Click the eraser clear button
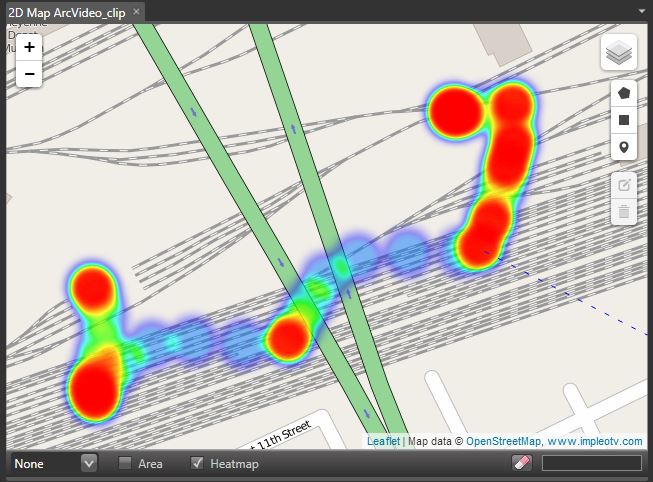Image resolution: width=653 pixels, height=482 pixels. [521, 463]
